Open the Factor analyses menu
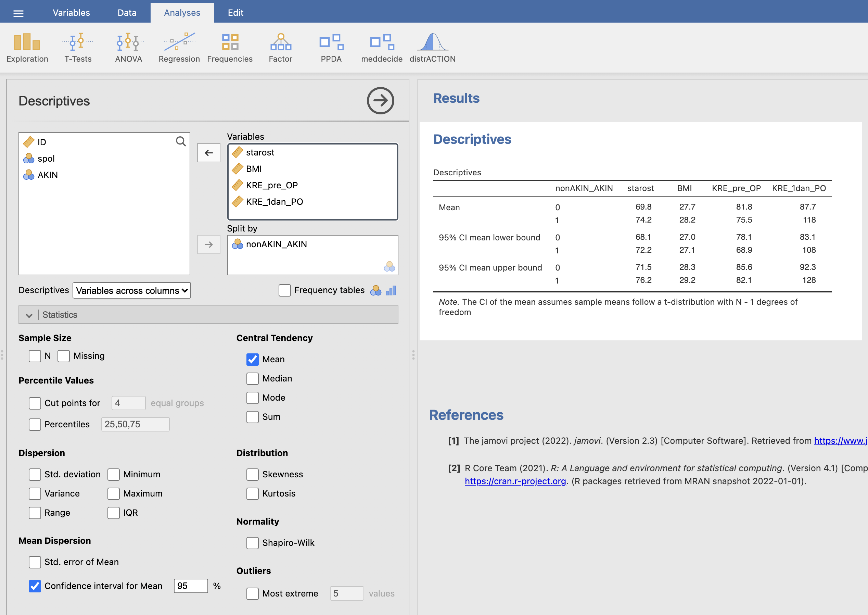Screen dimensions: 868x615 (281, 47)
